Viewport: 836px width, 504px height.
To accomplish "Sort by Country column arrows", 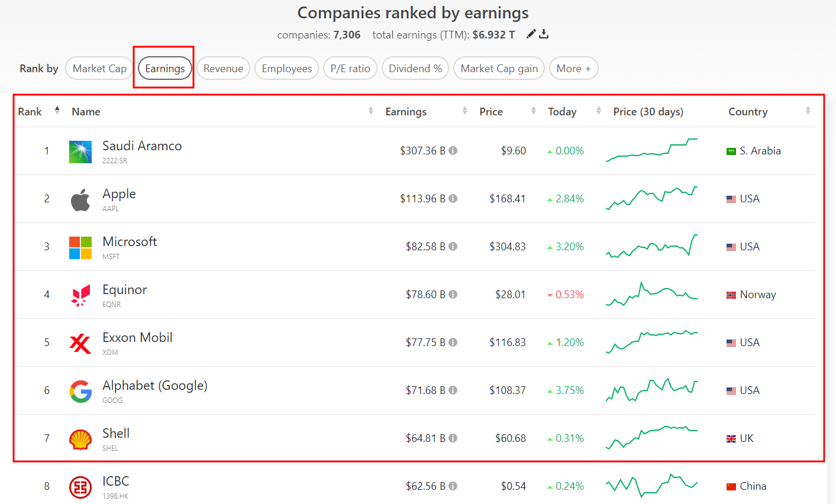I will tap(808, 111).
